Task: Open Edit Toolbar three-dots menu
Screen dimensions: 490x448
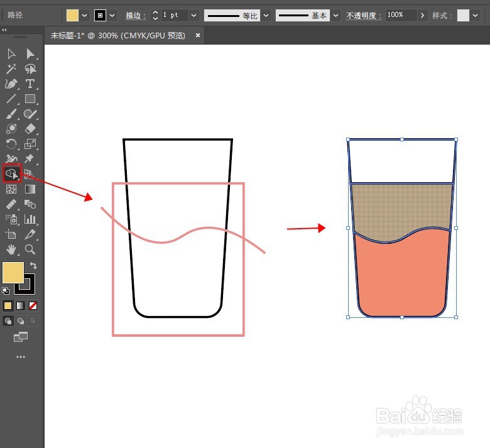Action: pos(21,357)
